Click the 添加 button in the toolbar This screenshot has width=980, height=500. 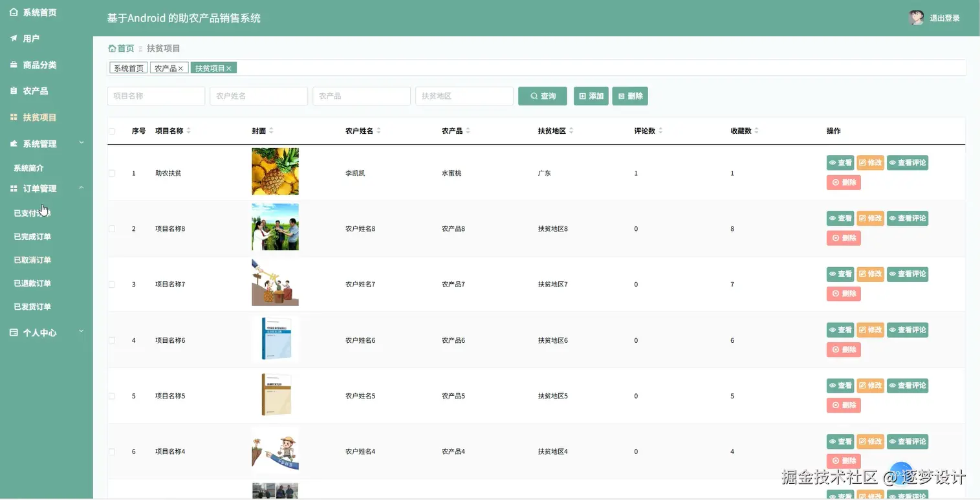591,96
